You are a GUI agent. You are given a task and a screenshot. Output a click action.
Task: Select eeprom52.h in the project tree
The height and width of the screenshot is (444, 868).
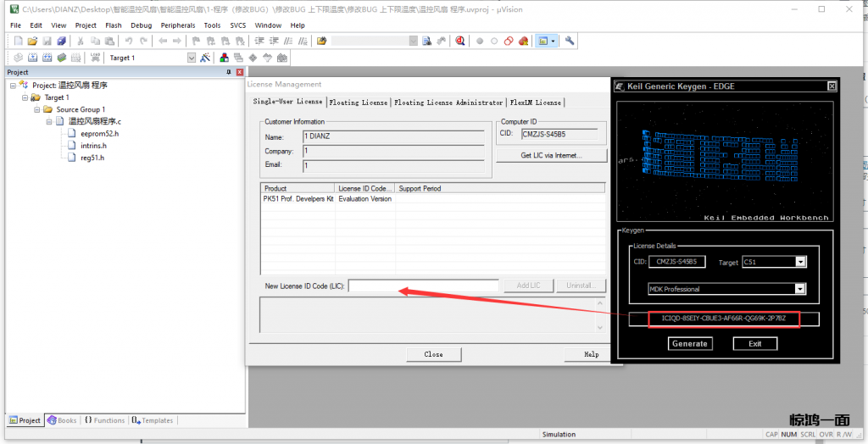coord(99,133)
